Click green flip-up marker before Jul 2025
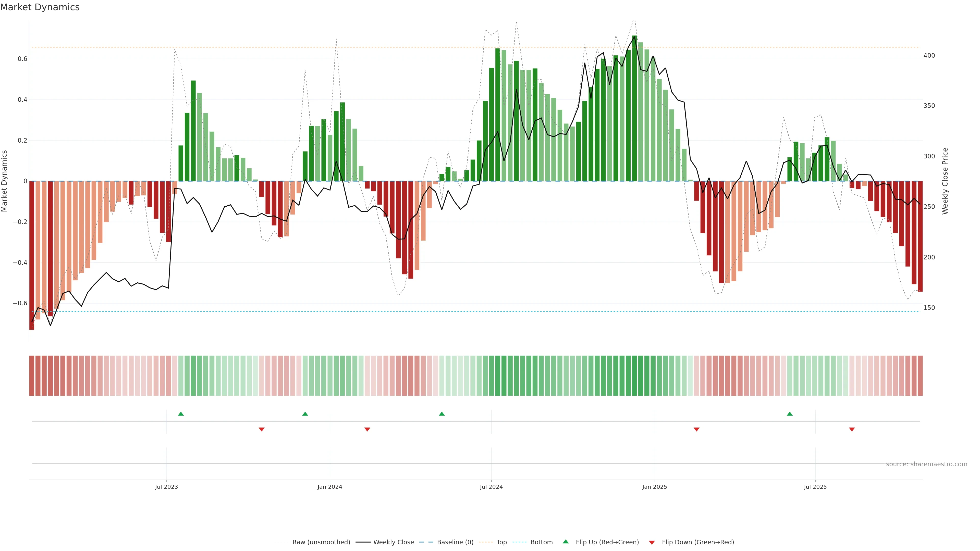980x551 pixels. [x=790, y=414]
